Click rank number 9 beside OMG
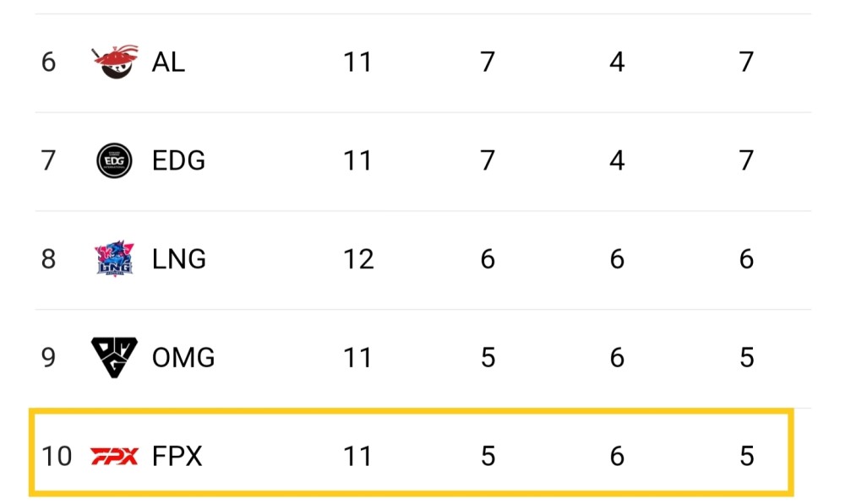 [x=48, y=357]
